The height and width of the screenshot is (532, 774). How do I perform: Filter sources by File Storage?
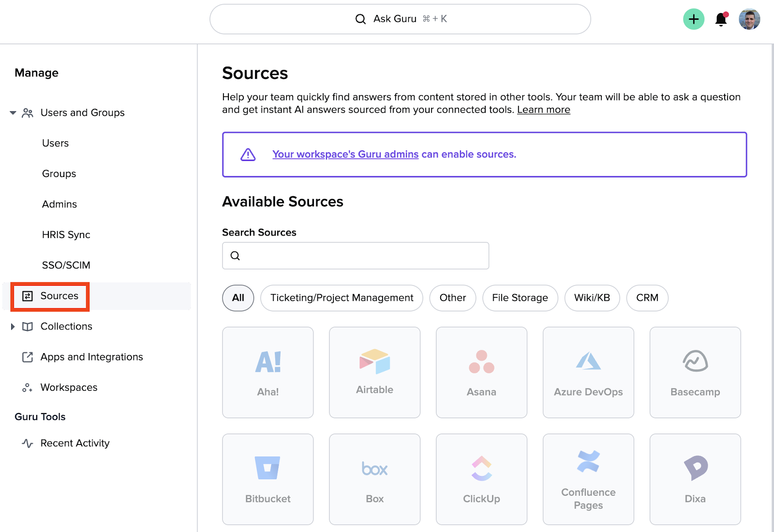tap(520, 298)
